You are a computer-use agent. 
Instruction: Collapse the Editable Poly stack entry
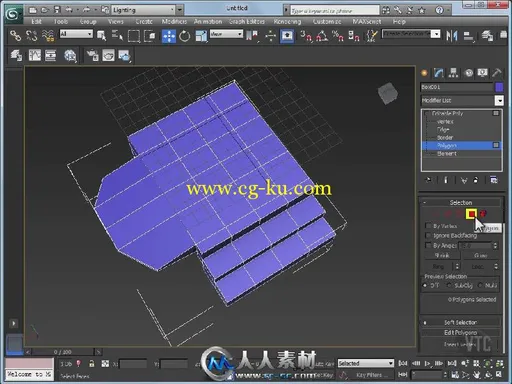427,114
